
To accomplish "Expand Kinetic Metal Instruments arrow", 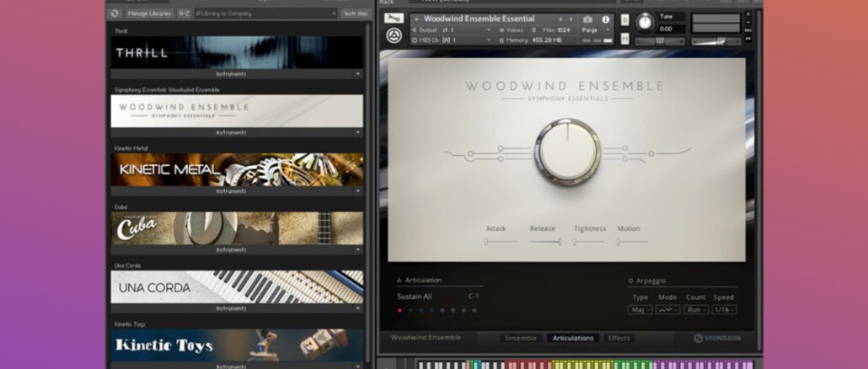I will 357,191.
